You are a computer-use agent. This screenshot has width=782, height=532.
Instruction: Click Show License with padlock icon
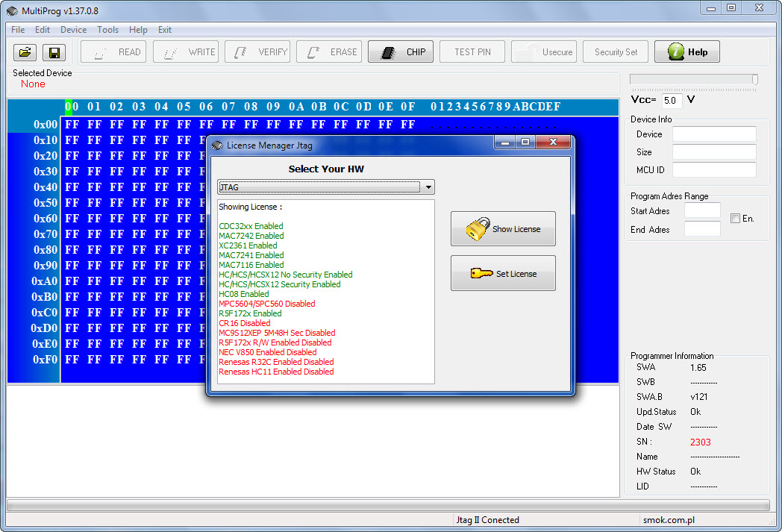click(x=503, y=229)
